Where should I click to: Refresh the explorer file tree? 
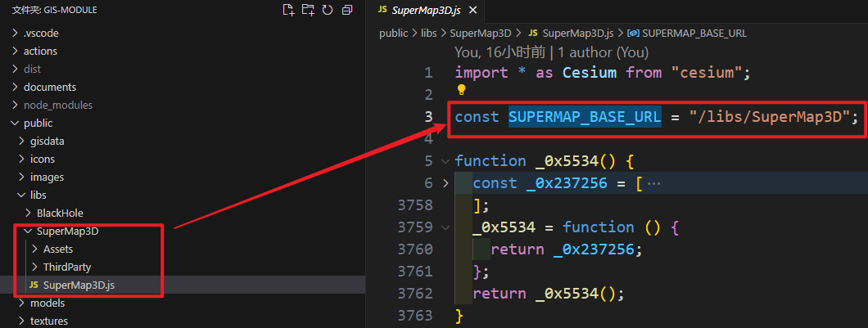(x=328, y=9)
